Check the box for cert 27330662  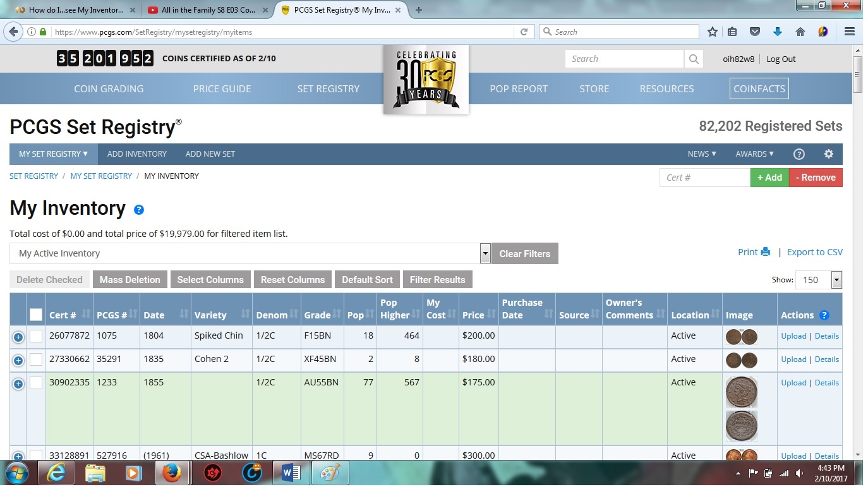click(x=36, y=359)
